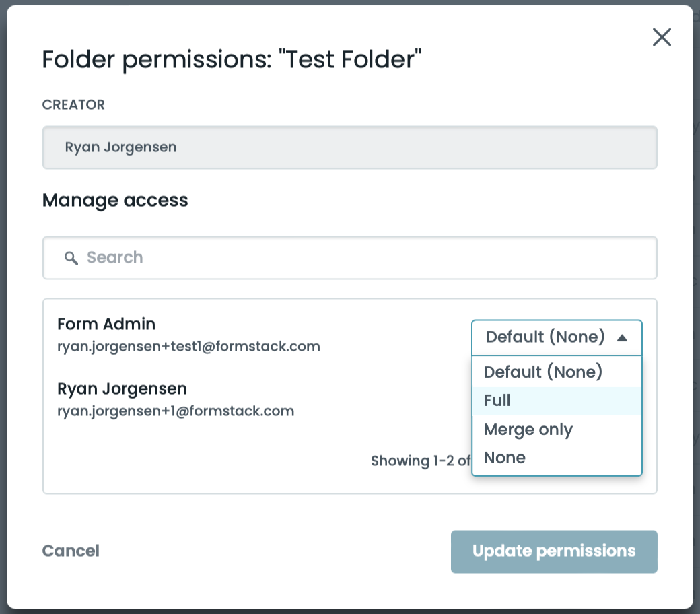
Task: Select the plain "None" permission option
Action: point(505,458)
